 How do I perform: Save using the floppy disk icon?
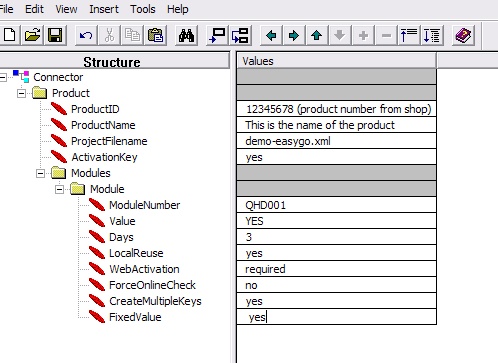(55, 35)
